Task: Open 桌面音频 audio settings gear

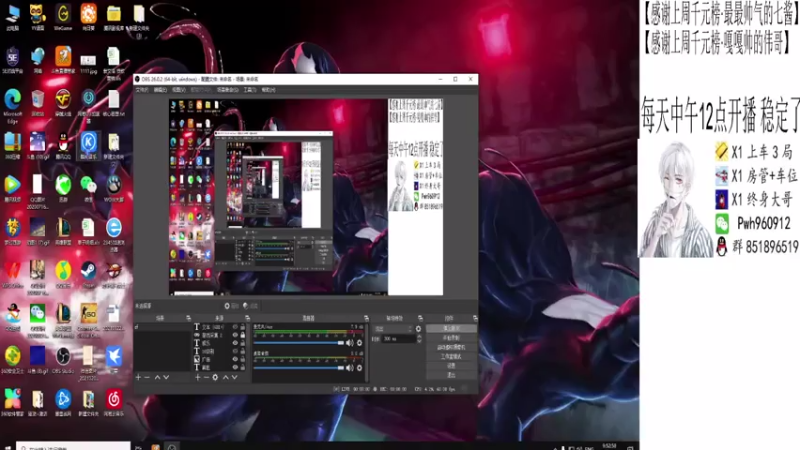Action: click(360, 367)
